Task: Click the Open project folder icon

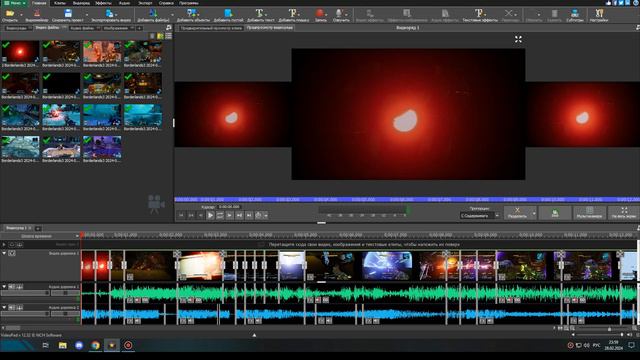Action: pos(10,14)
